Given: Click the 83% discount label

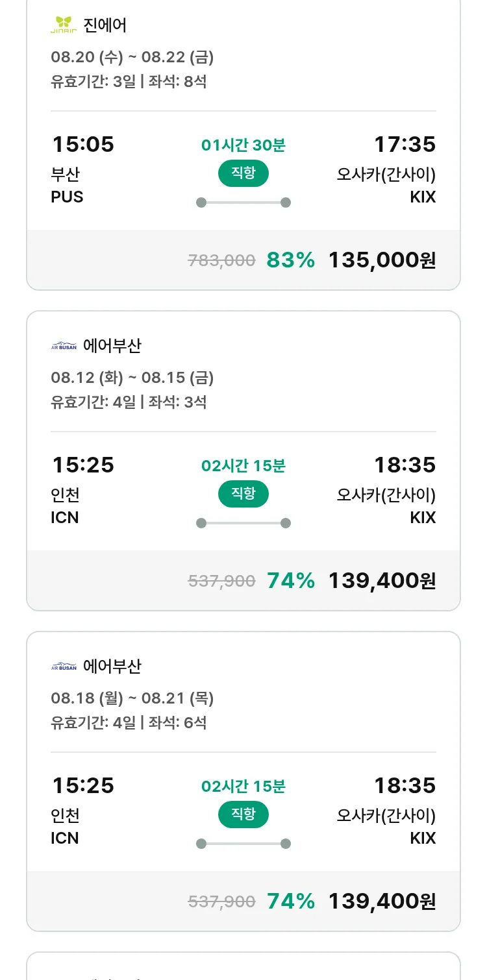Looking at the screenshot, I should [290, 260].
